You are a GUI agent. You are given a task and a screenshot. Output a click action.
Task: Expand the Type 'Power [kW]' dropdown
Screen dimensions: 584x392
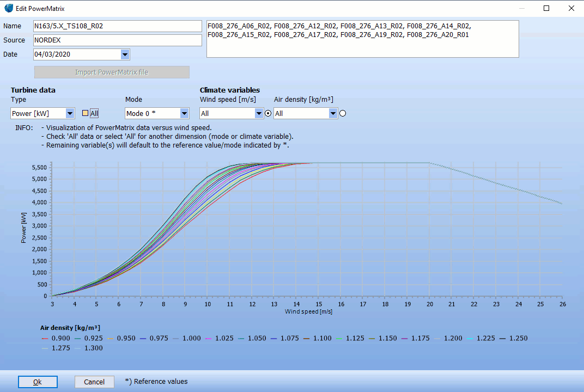click(70, 113)
